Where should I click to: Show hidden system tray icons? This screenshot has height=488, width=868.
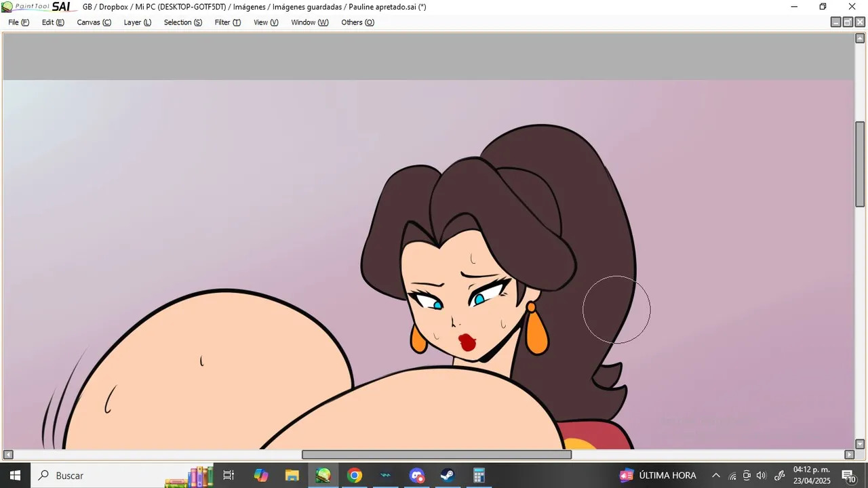pos(715,475)
